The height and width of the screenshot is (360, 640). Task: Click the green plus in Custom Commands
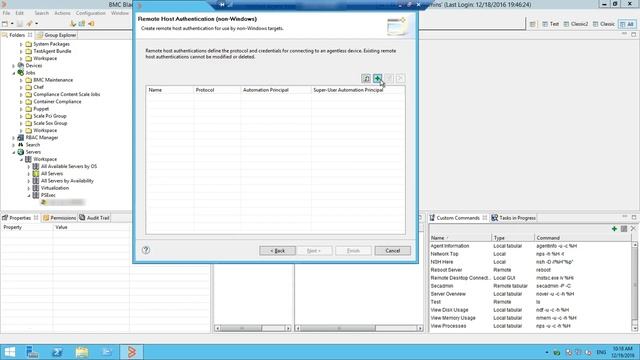(x=614, y=229)
